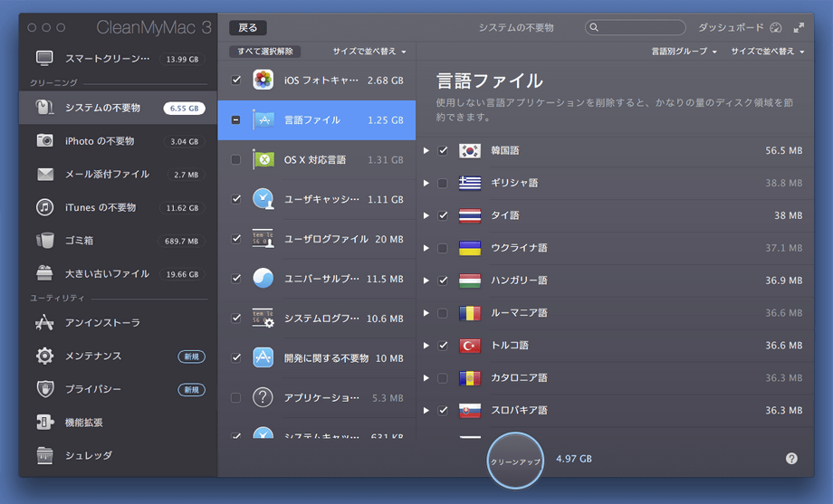Click the user log files icon
This screenshot has width=833, height=504.
263,239
